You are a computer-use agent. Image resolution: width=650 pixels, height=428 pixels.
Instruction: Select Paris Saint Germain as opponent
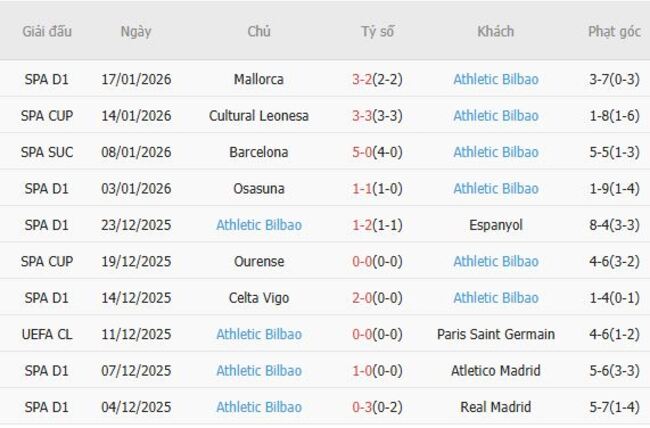[x=495, y=334]
